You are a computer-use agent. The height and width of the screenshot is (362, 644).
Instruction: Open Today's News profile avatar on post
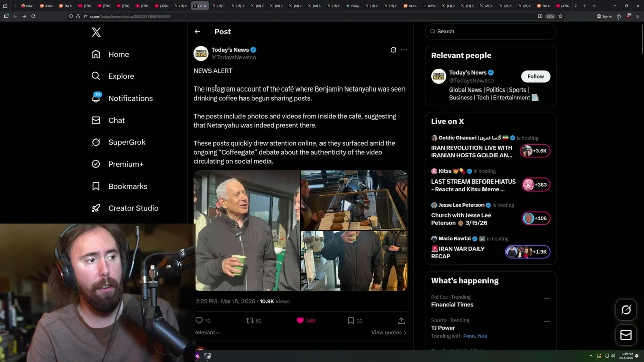pyautogui.click(x=201, y=53)
